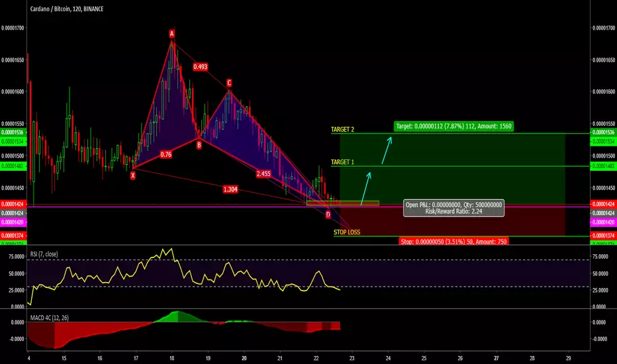Viewport: 617px width, 364px height.
Task: Click the green 0.00001483 tag on the left axis
Action: point(13,167)
